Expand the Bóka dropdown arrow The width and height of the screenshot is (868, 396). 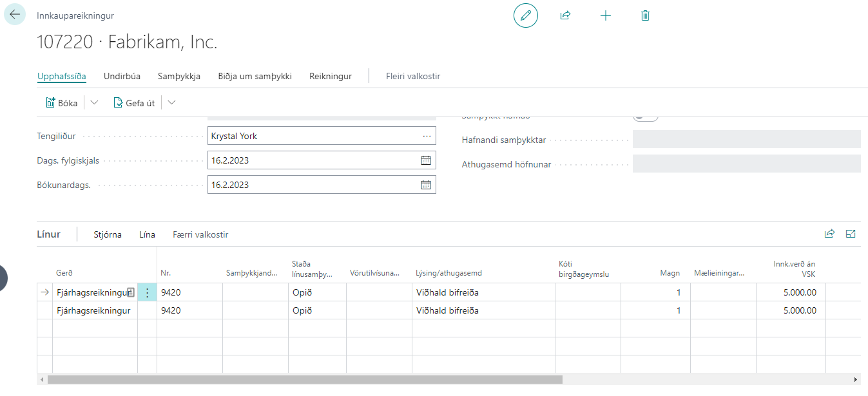(94, 103)
